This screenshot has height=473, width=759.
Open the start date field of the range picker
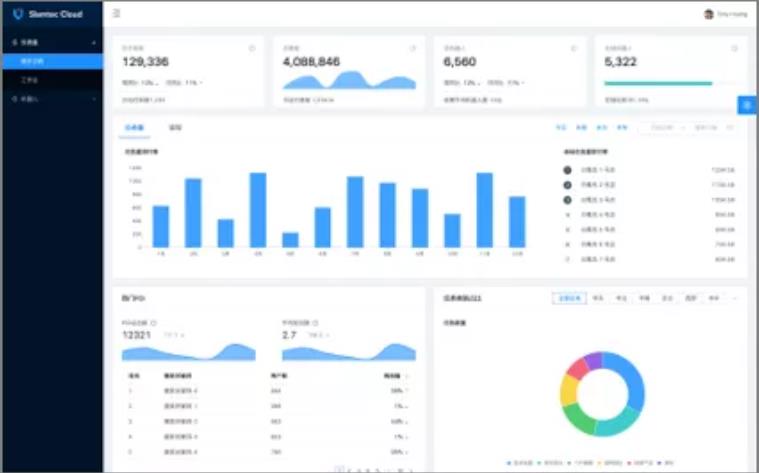pos(662,128)
